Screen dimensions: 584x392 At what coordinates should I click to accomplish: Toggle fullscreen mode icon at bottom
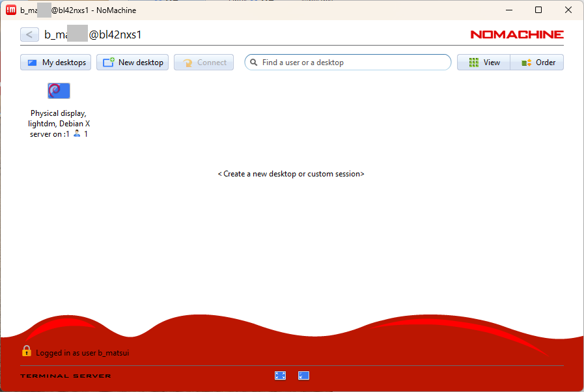coord(281,376)
